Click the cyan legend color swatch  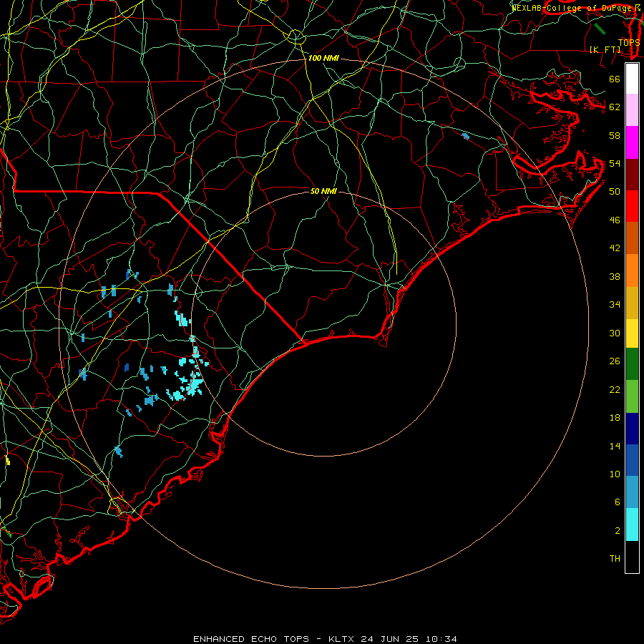pos(632,525)
